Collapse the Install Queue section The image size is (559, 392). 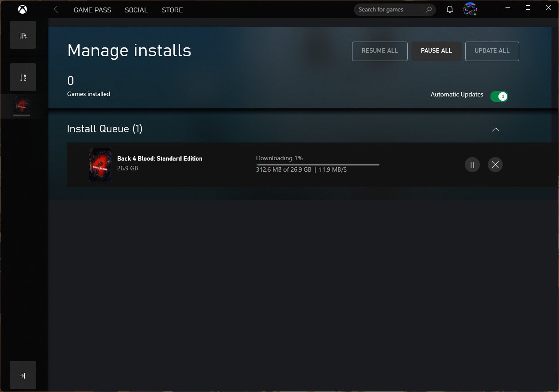(496, 130)
